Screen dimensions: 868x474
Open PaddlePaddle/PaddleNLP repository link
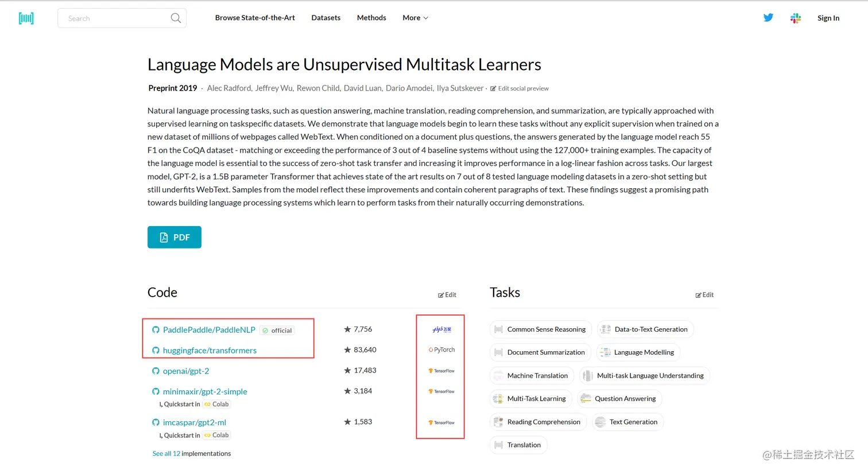209,330
